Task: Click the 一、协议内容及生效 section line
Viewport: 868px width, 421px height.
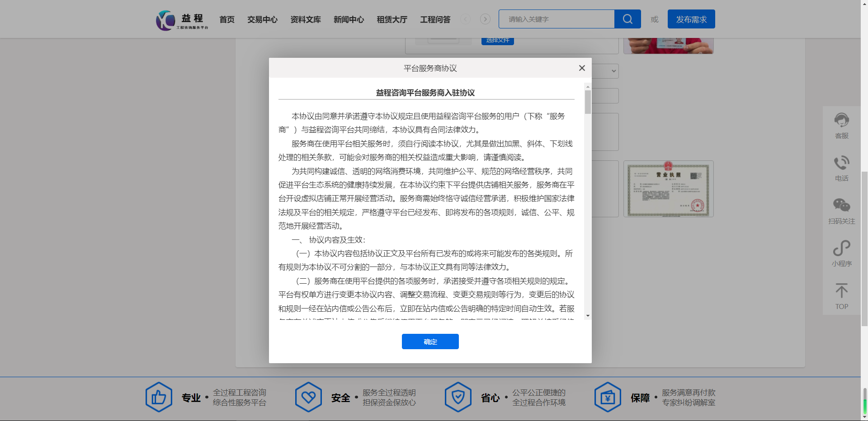Action: point(329,240)
